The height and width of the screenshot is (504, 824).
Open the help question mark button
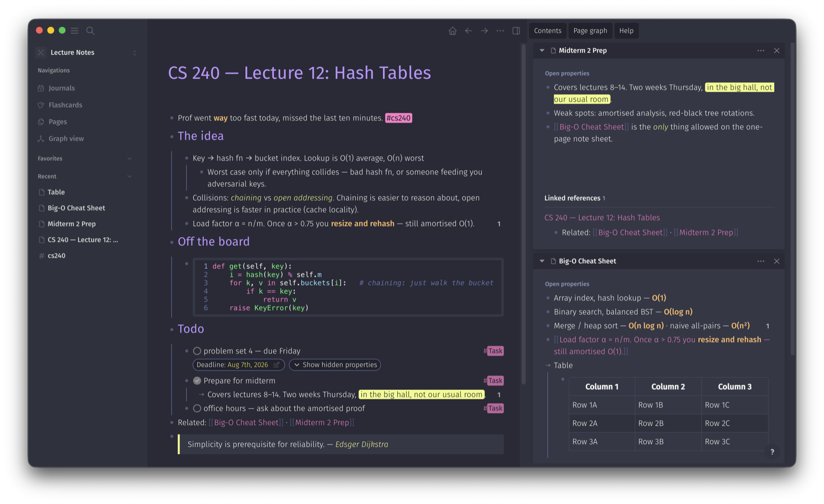click(772, 452)
